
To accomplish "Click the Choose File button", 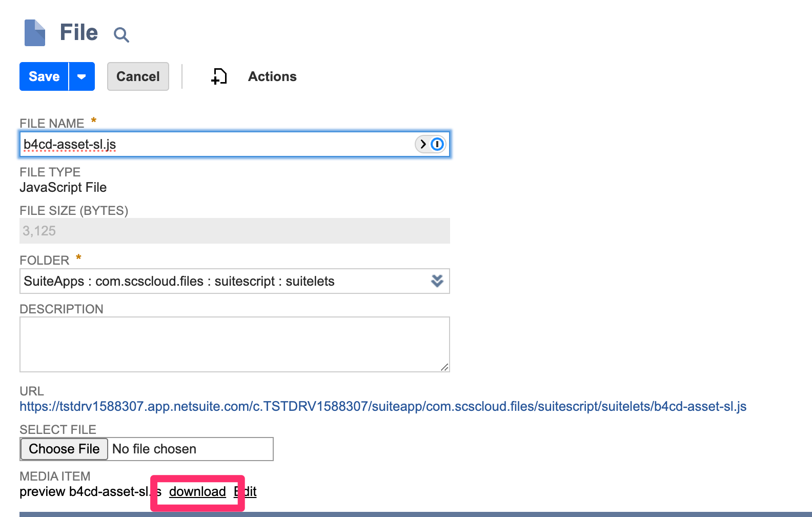I will [x=64, y=449].
